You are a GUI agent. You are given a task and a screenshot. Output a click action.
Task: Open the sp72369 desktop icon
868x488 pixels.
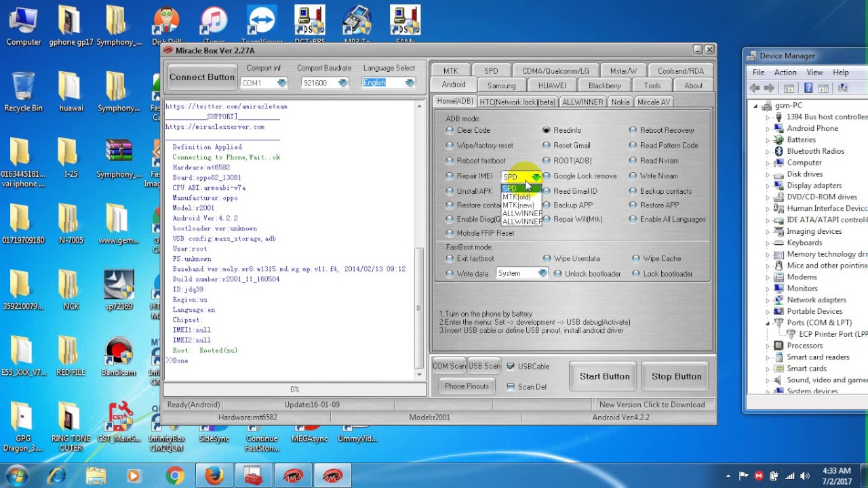pyautogui.click(x=119, y=290)
